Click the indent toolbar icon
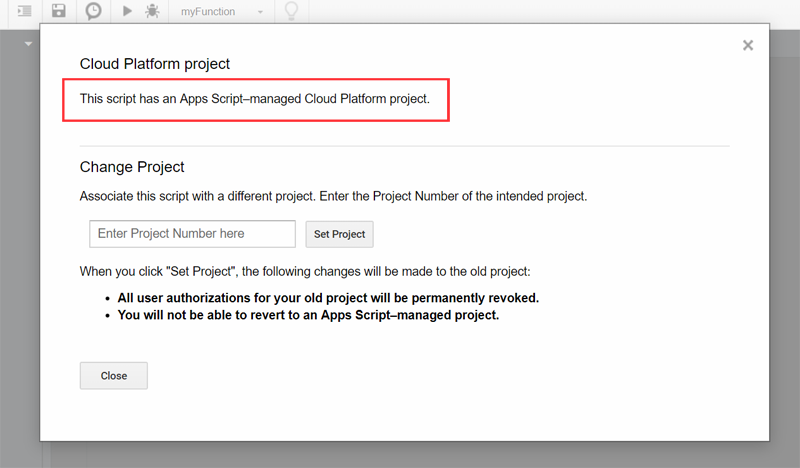The height and width of the screenshot is (468, 800). 25,11
